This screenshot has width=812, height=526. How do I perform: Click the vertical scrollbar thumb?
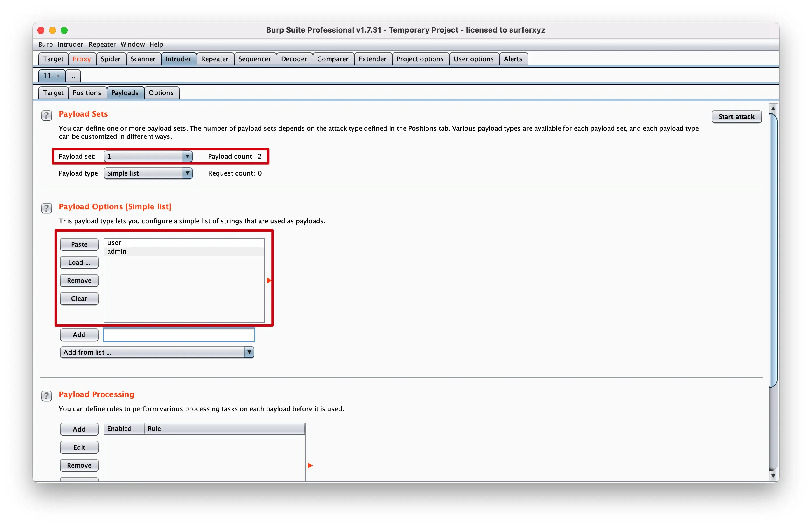tap(773, 251)
